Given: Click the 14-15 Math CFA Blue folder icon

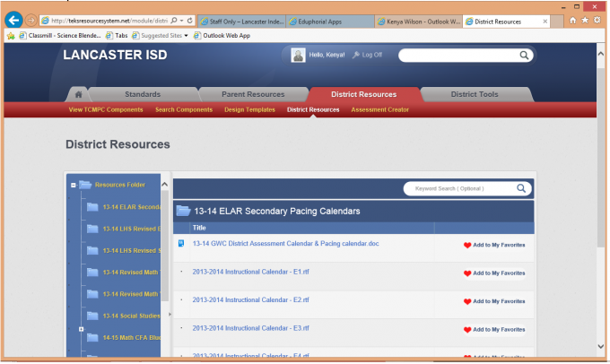Looking at the screenshot, I should pyautogui.click(x=92, y=338).
